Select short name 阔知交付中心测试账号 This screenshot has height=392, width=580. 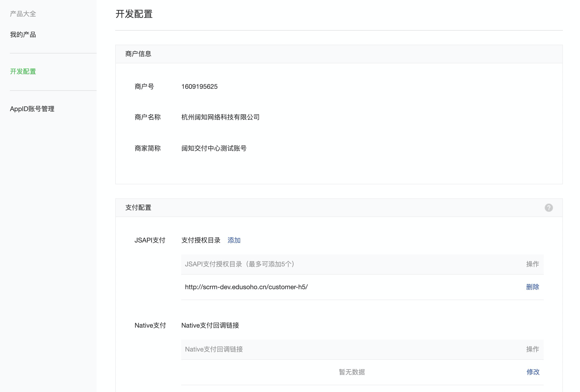point(214,148)
